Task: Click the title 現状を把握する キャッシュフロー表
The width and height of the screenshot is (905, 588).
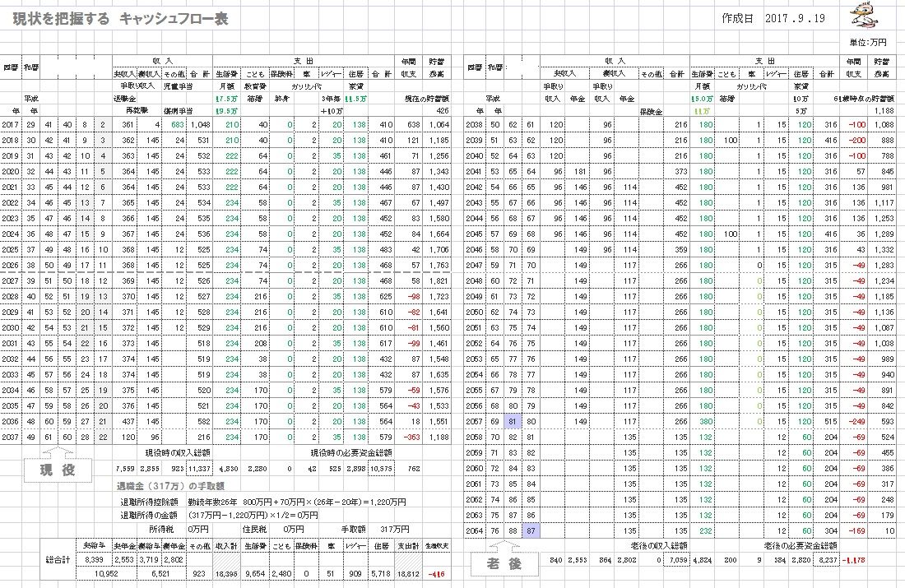Action: [120, 19]
